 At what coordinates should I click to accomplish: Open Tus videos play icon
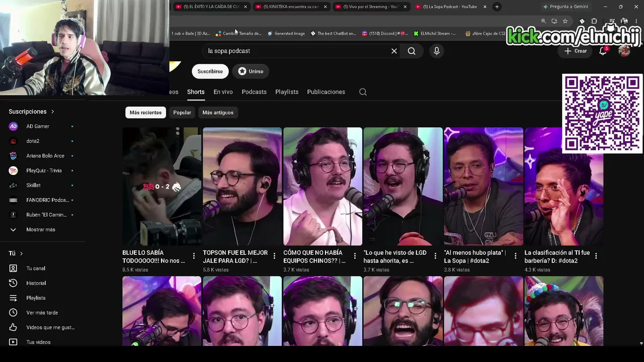click(14, 342)
